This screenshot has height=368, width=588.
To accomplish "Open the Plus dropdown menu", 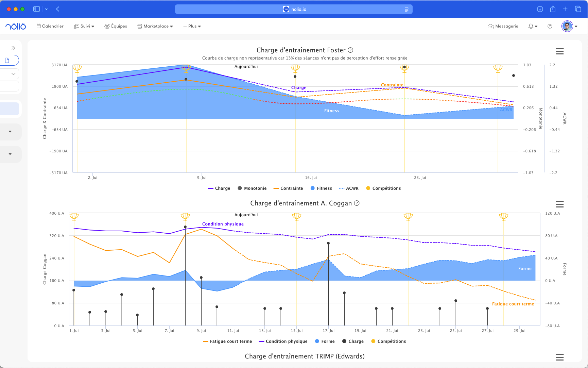I will tap(192, 26).
